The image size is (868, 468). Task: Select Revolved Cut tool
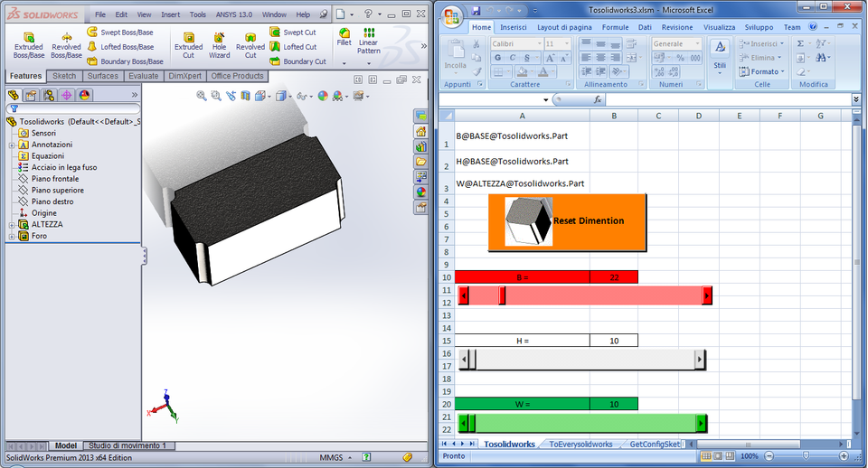click(250, 44)
